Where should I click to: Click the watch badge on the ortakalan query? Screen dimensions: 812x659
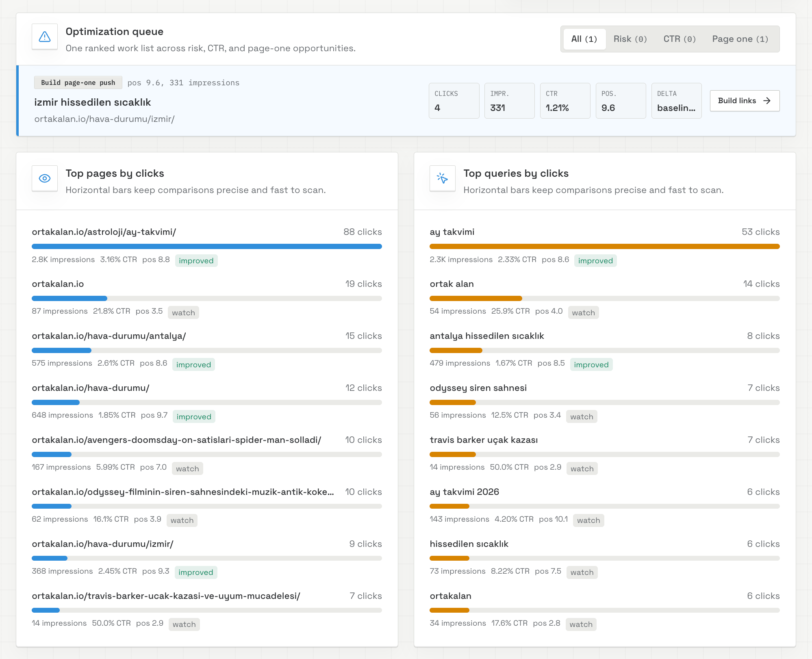tap(581, 624)
